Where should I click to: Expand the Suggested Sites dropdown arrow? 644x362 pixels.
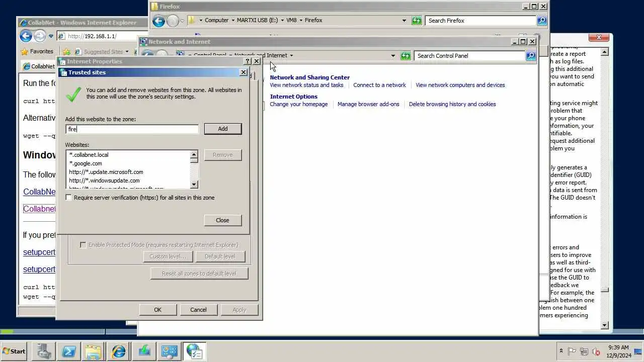click(127, 51)
